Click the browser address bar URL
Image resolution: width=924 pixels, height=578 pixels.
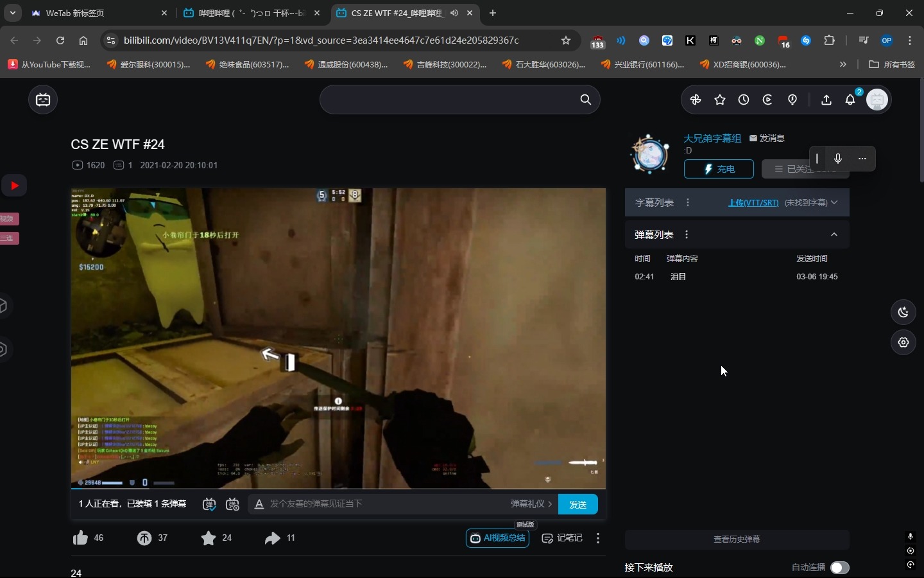tap(321, 40)
